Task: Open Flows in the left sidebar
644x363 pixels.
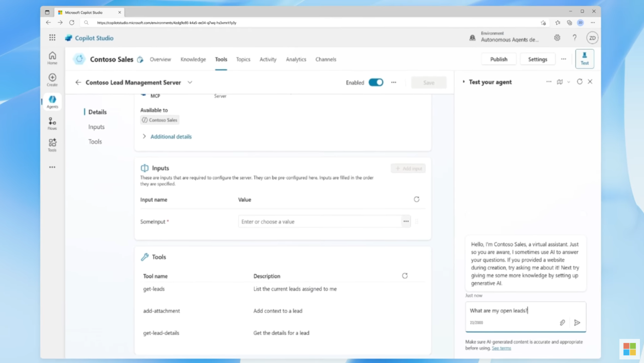Action: 52,124
